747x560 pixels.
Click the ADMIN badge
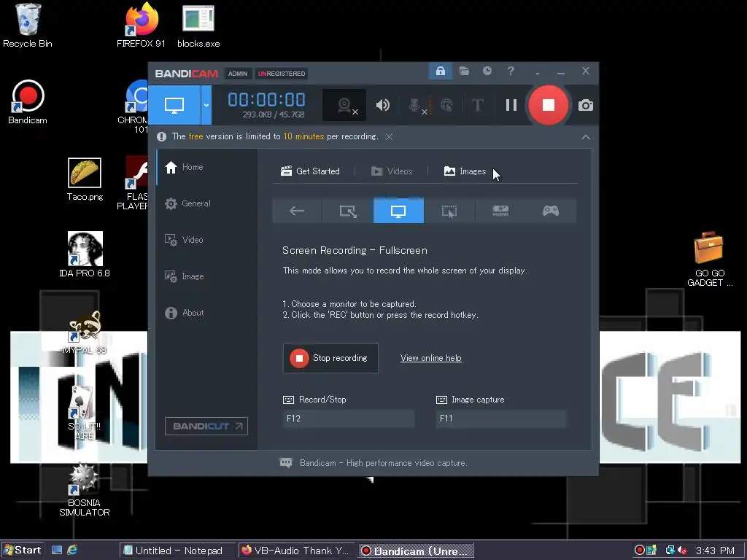(238, 74)
